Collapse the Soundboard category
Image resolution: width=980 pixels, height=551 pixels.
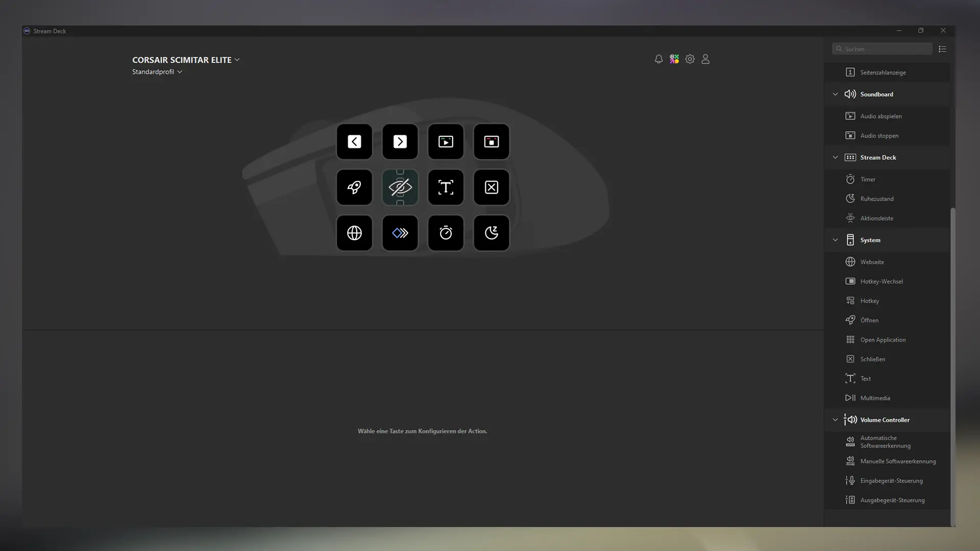[835, 94]
